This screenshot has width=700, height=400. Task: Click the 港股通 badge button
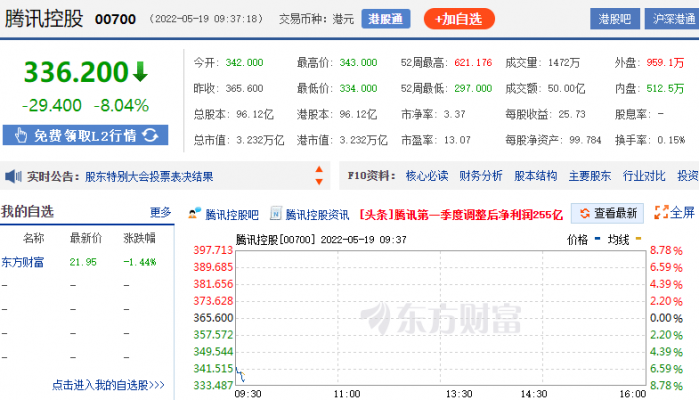click(385, 18)
